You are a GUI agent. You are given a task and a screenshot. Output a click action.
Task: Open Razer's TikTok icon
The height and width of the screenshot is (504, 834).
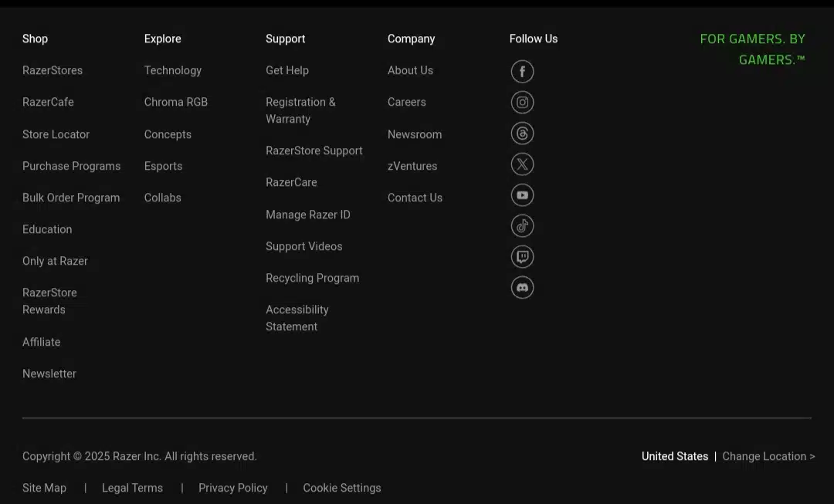(x=522, y=226)
